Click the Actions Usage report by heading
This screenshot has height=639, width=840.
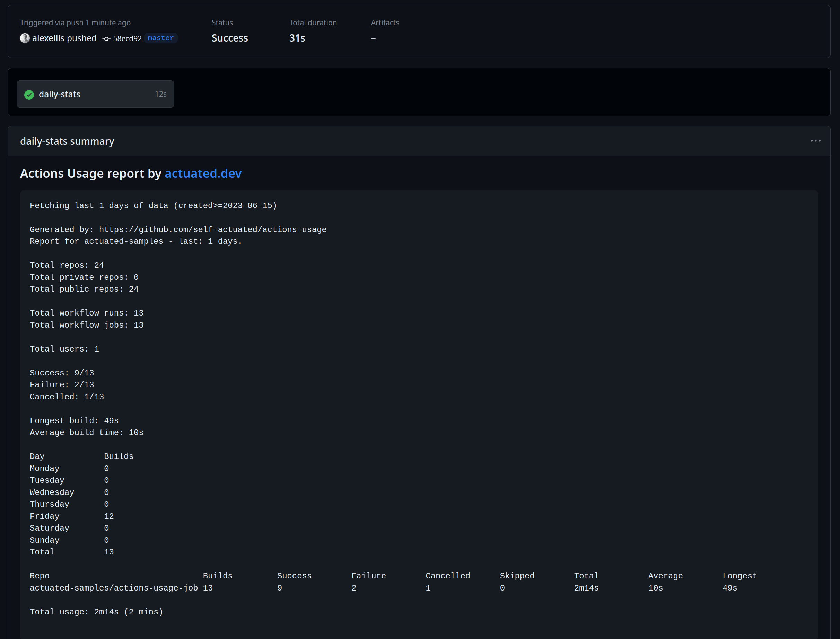(90, 174)
